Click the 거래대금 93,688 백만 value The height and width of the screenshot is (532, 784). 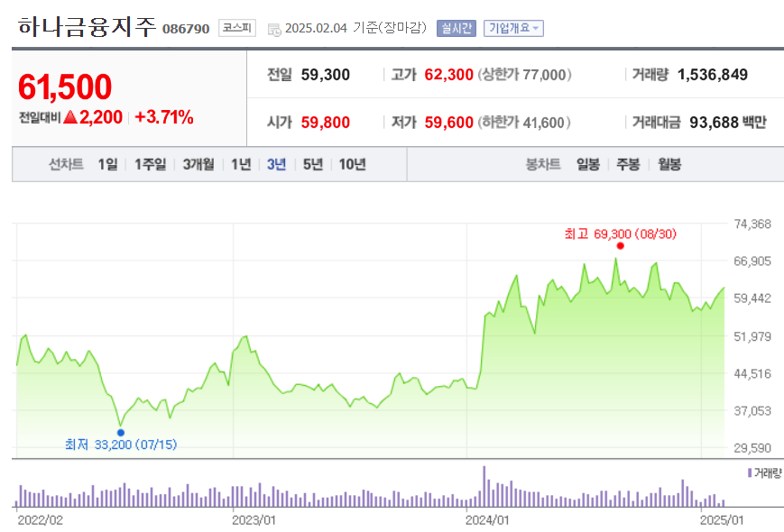728,123
